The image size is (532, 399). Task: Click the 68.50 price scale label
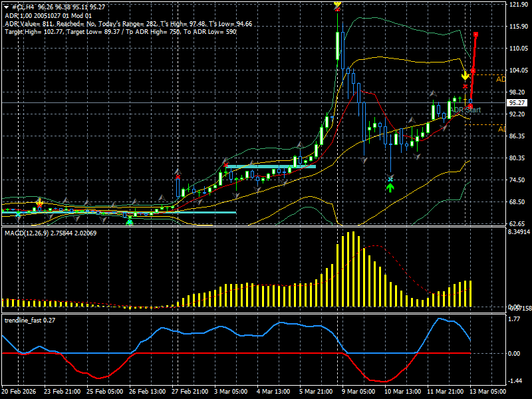coord(517,202)
